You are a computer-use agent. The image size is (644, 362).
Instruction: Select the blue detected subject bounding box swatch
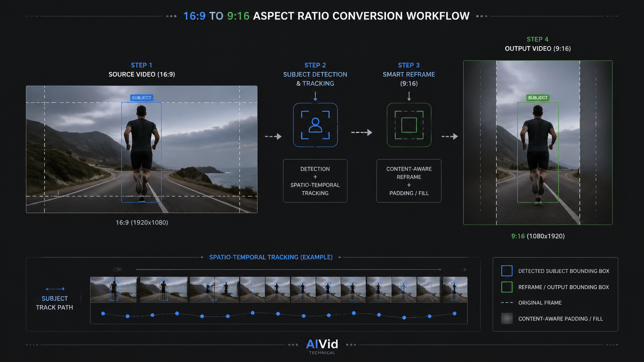(x=506, y=271)
